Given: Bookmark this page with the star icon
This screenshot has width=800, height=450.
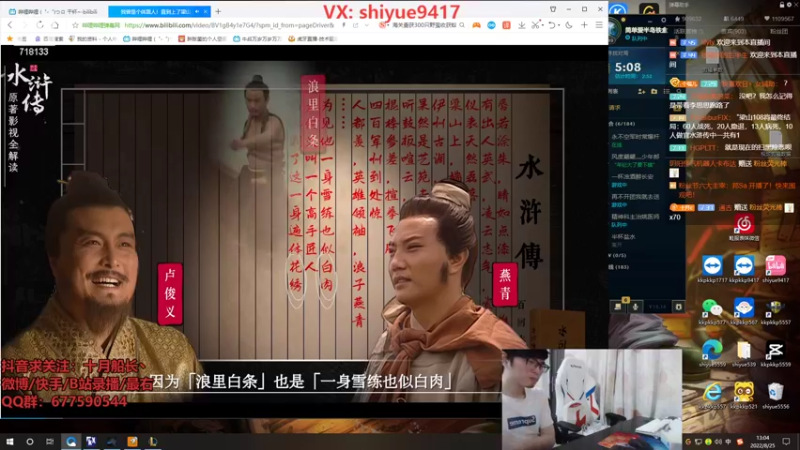Looking at the screenshot, I should pos(75,25).
